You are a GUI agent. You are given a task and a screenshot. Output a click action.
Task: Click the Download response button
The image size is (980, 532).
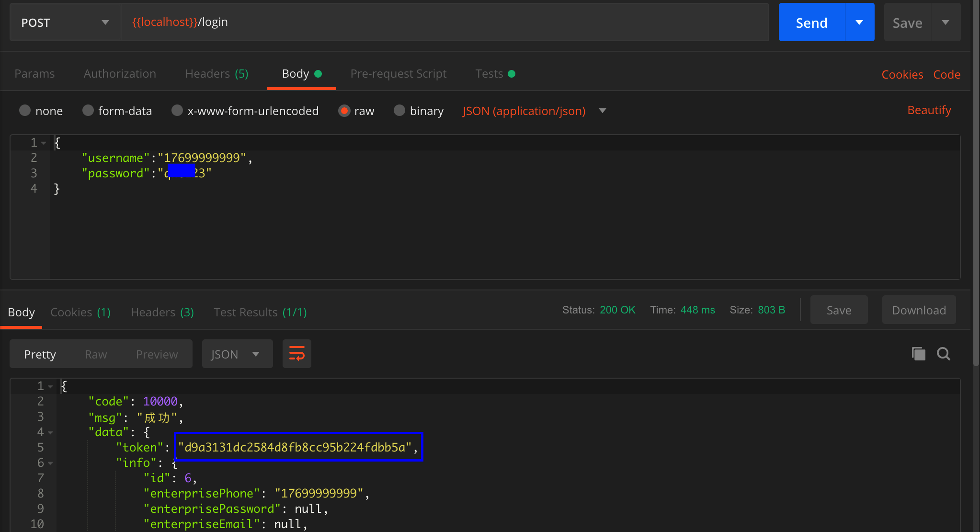click(919, 310)
